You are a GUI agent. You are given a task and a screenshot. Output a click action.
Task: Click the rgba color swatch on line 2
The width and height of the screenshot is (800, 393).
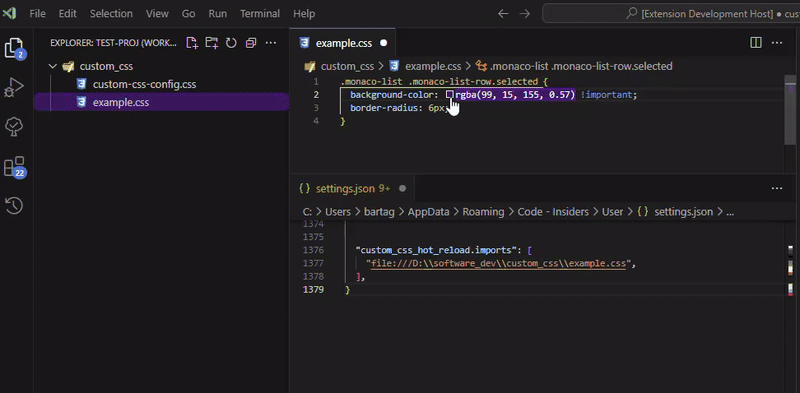(x=449, y=94)
